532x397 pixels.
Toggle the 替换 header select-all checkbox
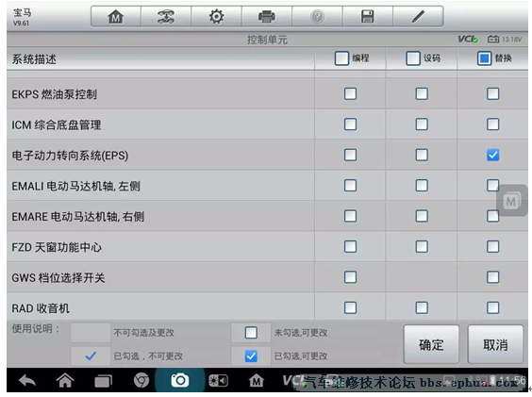484,58
